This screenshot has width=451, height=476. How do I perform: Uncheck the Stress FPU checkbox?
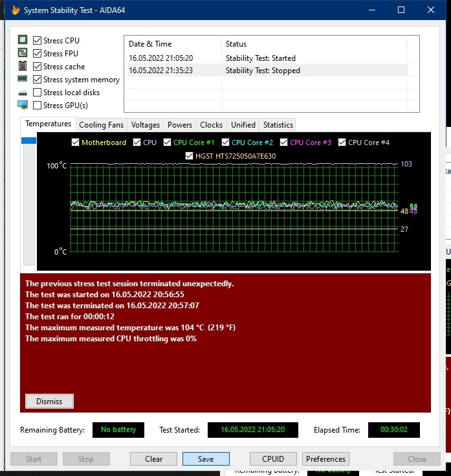[37, 53]
